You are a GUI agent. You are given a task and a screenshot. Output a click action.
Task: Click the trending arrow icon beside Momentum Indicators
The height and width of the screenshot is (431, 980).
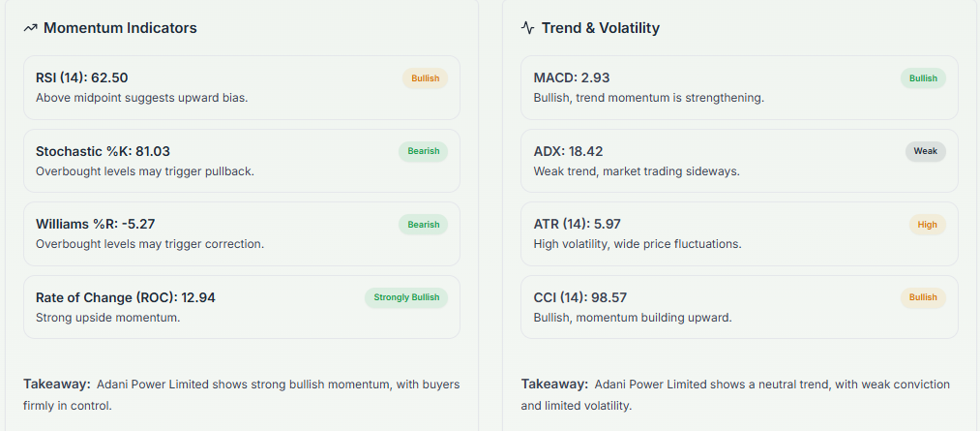[x=30, y=28]
